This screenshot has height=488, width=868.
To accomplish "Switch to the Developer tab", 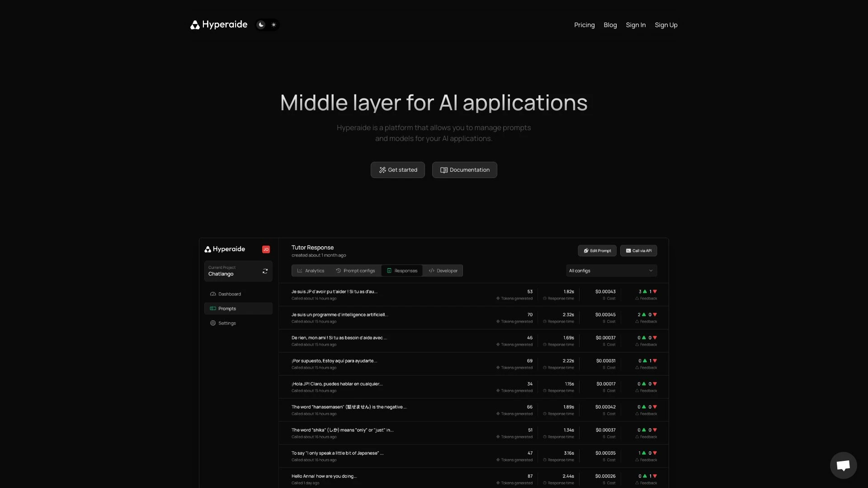I will pos(443,270).
